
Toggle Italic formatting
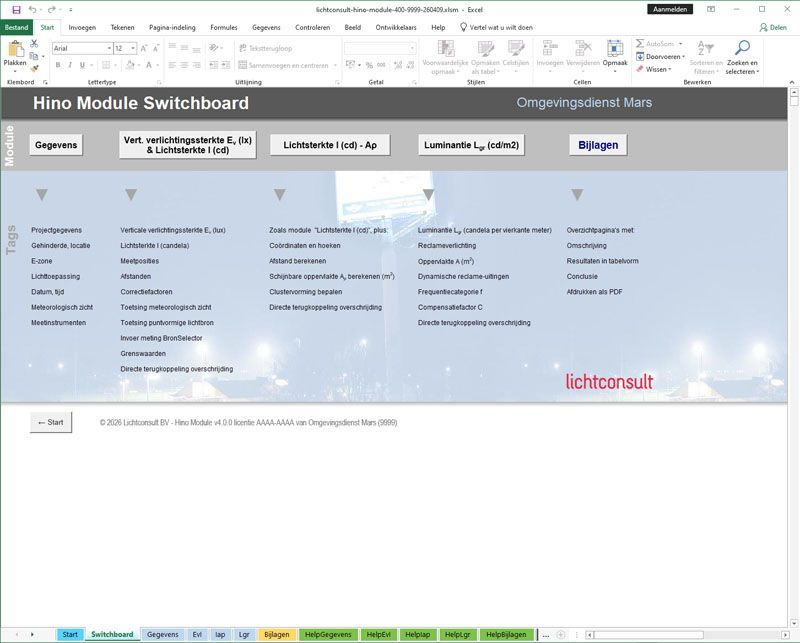point(70,65)
